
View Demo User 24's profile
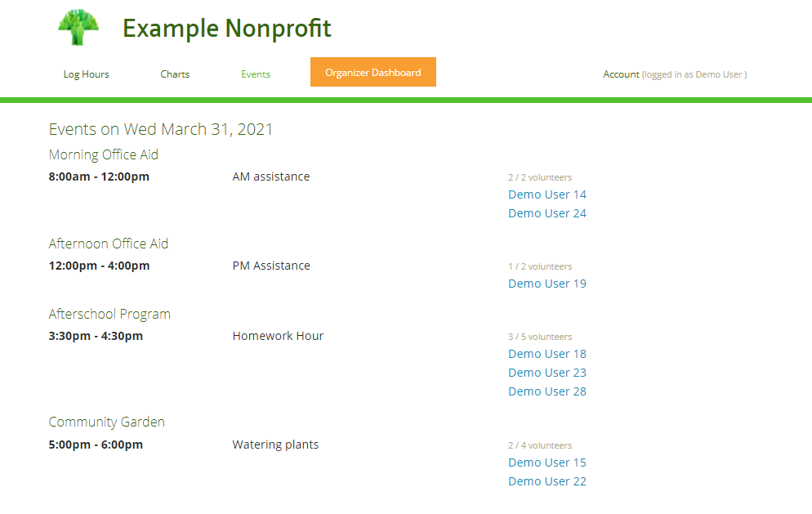click(x=547, y=213)
